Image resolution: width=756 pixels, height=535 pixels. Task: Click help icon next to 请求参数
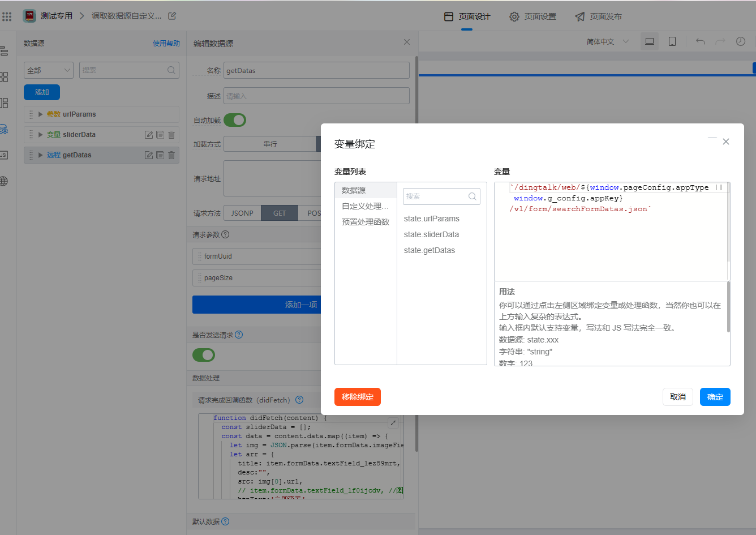pyautogui.click(x=225, y=234)
